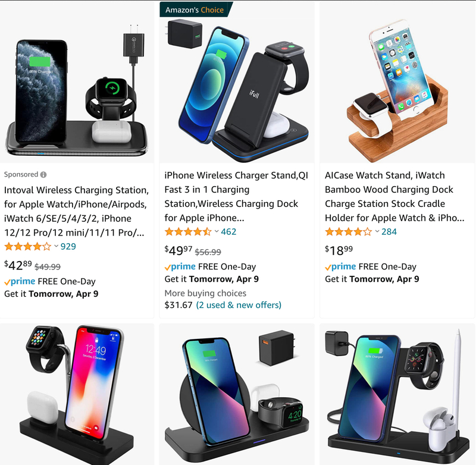The image size is (476, 465).
Task: Open the iPhone Wireless Charger Stand title
Action: (236, 197)
